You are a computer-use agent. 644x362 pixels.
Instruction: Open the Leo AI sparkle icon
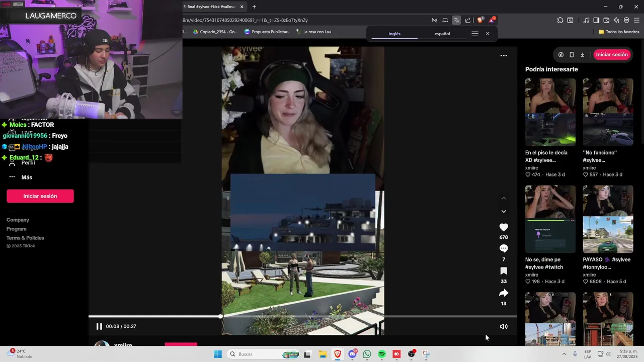[616, 20]
